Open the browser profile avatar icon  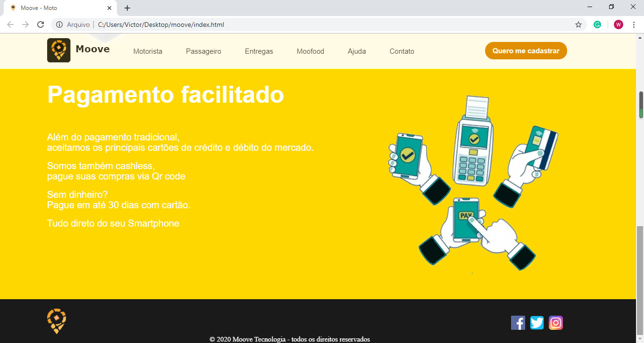(x=618, y=24)
